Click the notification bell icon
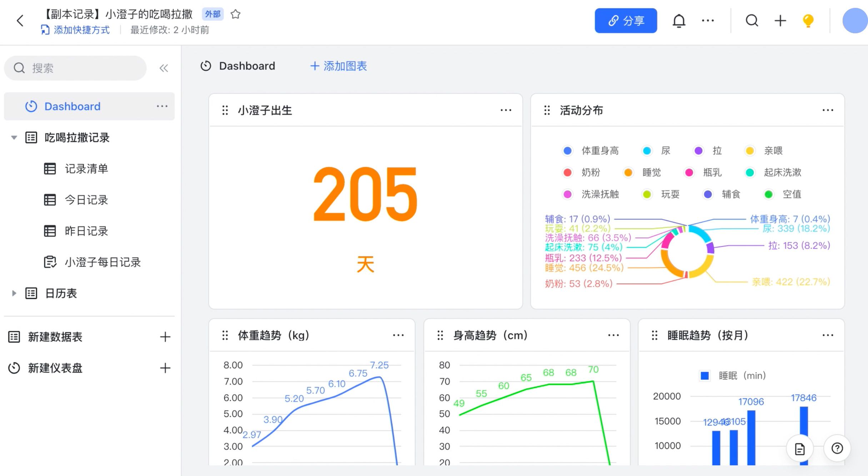This screenshot has height=476, width=868. tap(679, 21)
